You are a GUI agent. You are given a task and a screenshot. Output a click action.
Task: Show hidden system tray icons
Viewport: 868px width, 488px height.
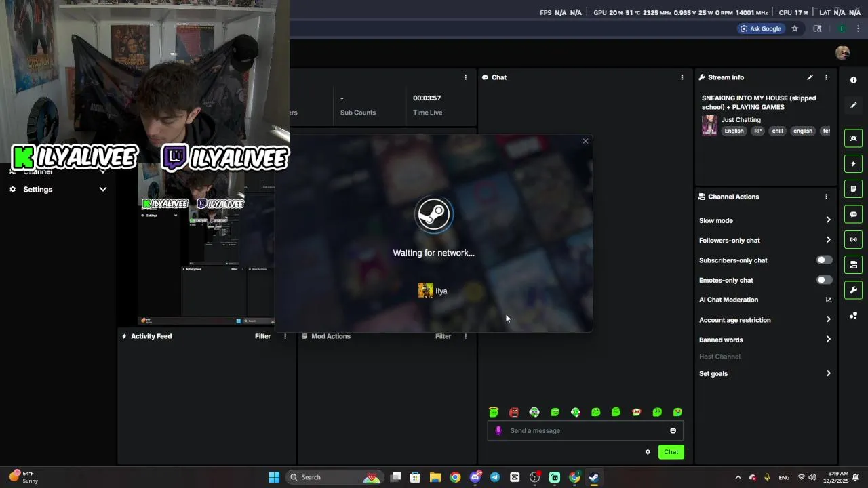(738, 477)
